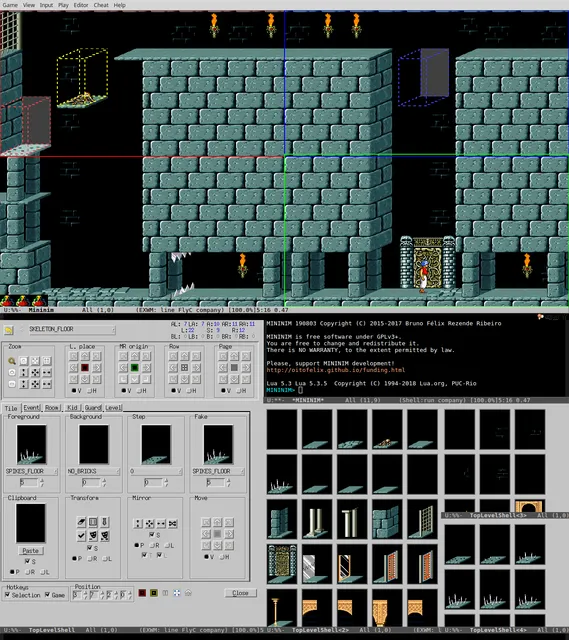Open the Background NO_BRICKS dropdown
This screenshot has height=640, width=569.
[x=94, y=471]
